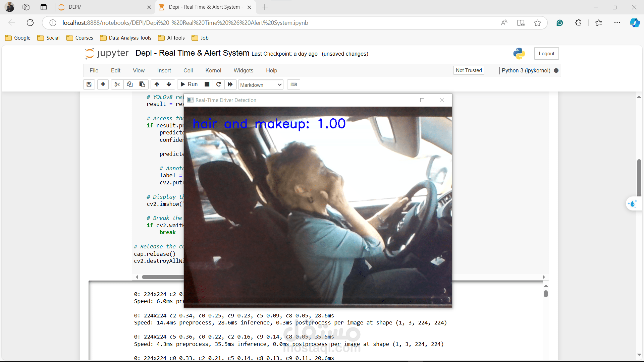The width and height of the screenshot is (644, 362).
Task: Insert a new cell below with the plus icon
Action: tap(103, 84)
